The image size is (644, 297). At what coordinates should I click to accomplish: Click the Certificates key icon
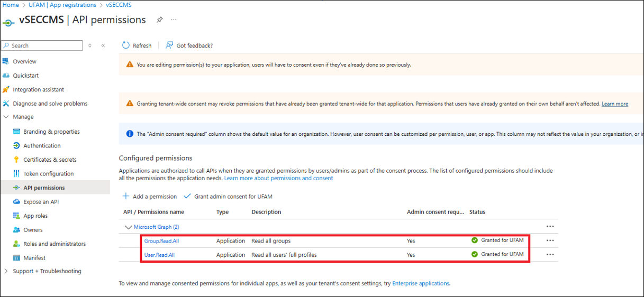coord(16,160)
